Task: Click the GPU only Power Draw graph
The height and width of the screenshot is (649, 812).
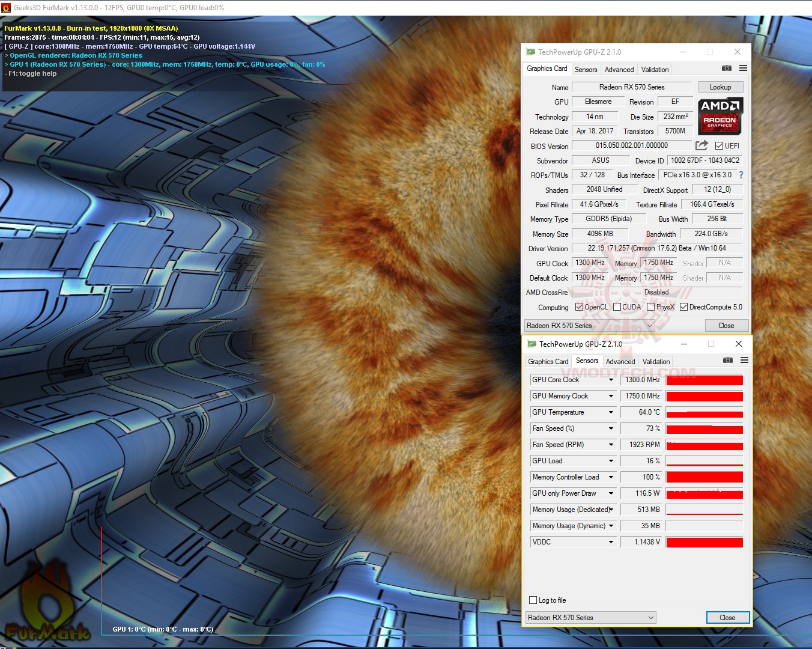Action: (704, 493)
